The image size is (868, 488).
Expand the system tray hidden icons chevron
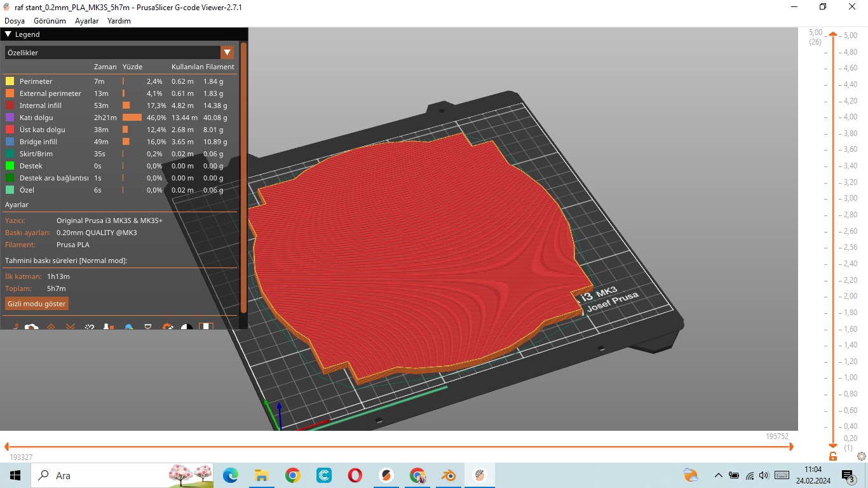pyautogui.click(x=719, y=475)
